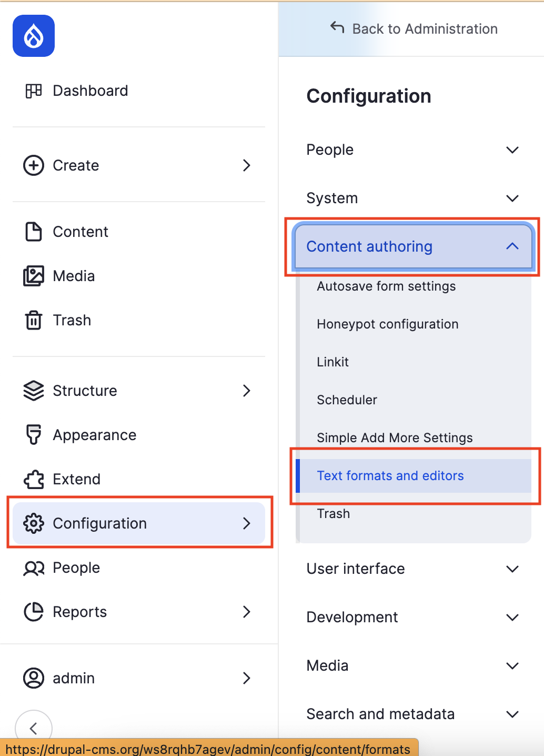Collapse the Content authoring section
This screenshot has width=544, height=756.
(x=412, y=246)
